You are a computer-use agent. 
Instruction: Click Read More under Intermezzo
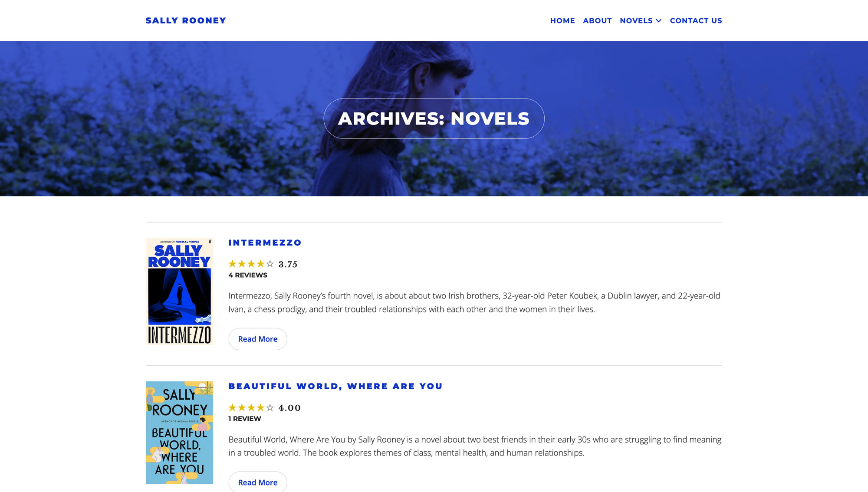coord(258,339)
